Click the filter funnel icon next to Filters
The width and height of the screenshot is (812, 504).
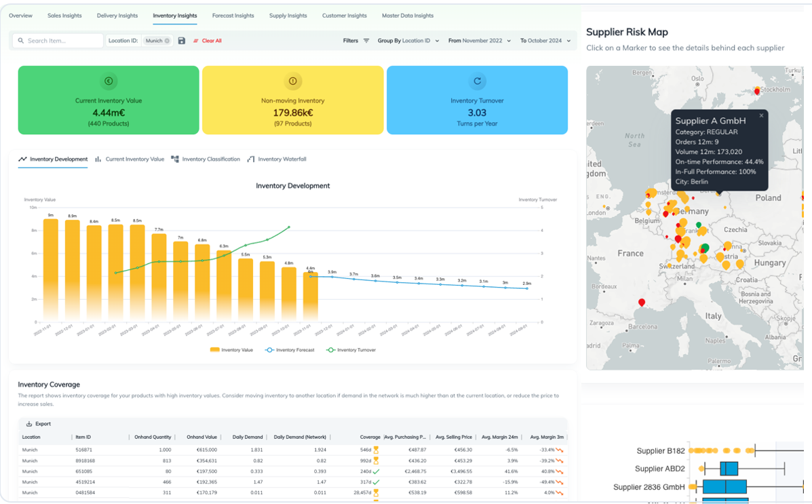click(x=366, y=41)
